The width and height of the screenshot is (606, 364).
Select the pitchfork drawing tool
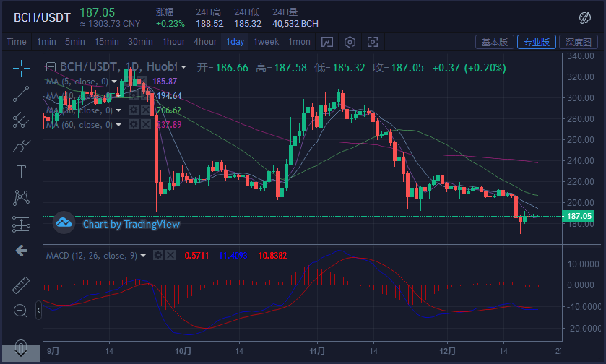point(21,120)
